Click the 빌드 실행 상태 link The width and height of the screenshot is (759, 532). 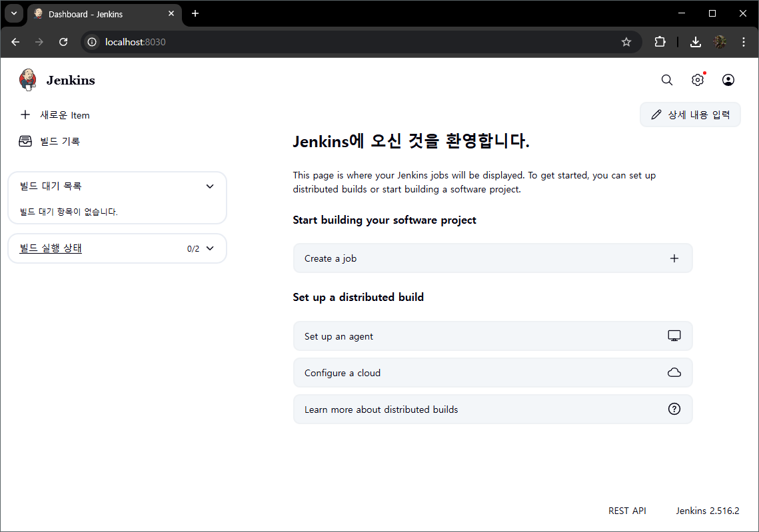point(51,248)
